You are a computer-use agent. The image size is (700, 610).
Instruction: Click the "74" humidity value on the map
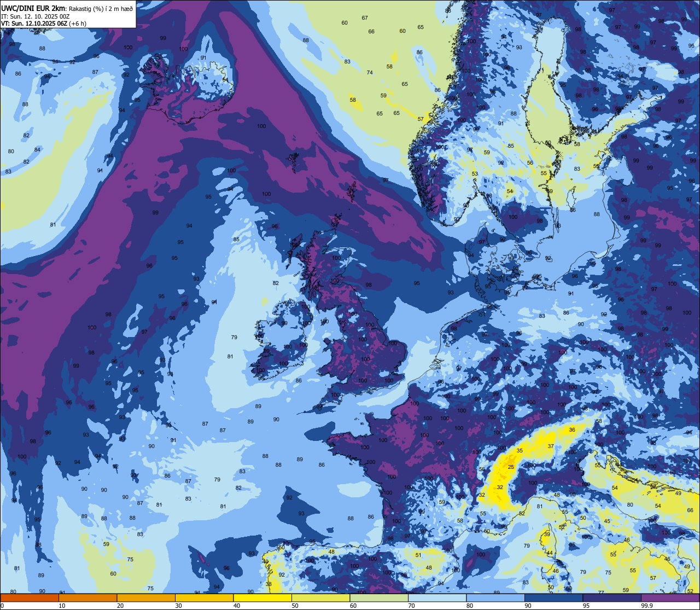[x=370, y=73]
